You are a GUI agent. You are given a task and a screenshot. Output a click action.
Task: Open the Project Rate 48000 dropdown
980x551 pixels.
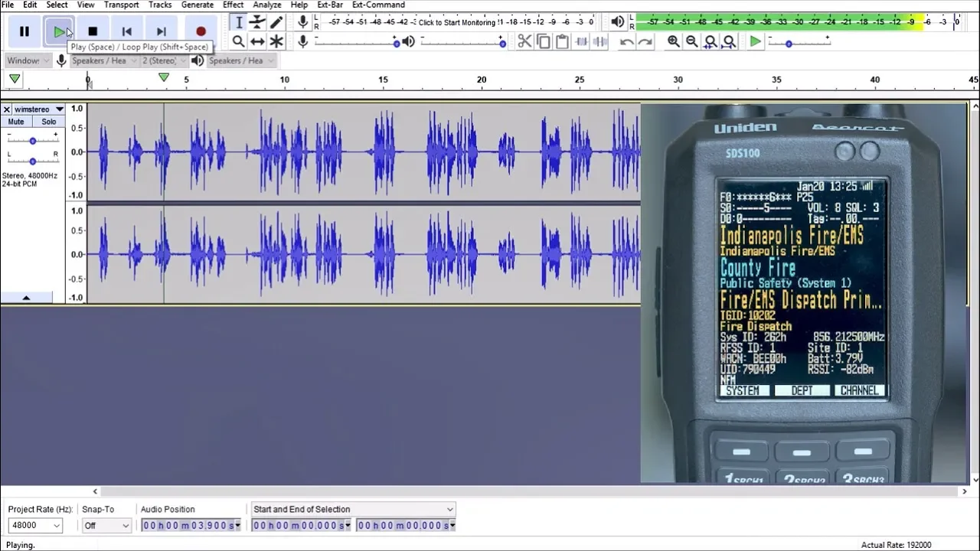[x=35, y=525]
